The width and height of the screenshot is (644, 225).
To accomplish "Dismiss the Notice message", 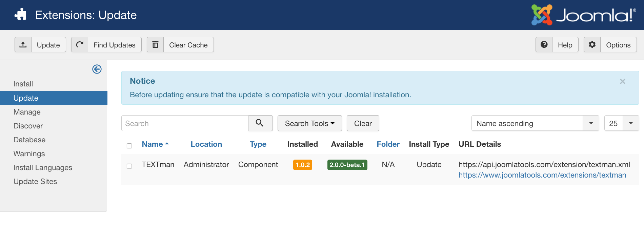I will [x=622, y=81].
